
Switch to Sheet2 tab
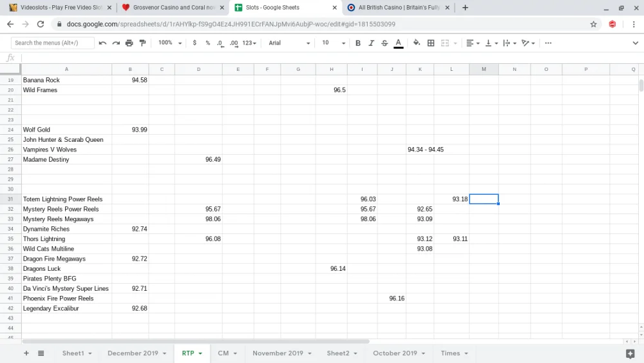point(338,353)
